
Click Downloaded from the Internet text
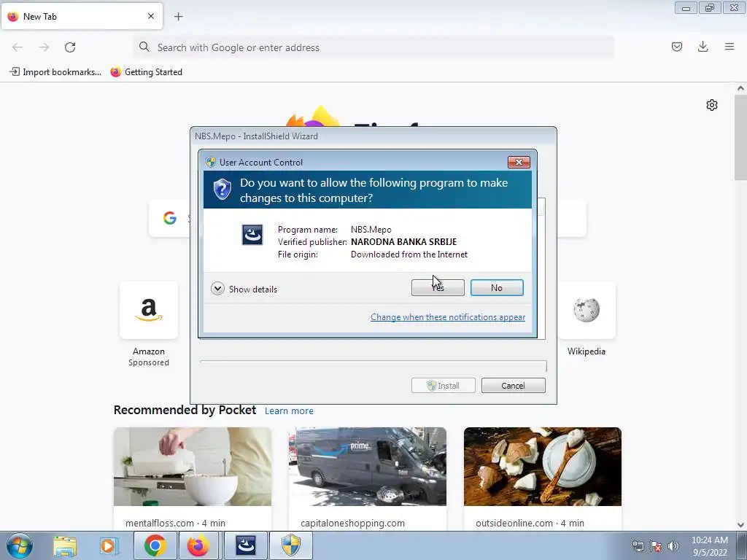409,254
